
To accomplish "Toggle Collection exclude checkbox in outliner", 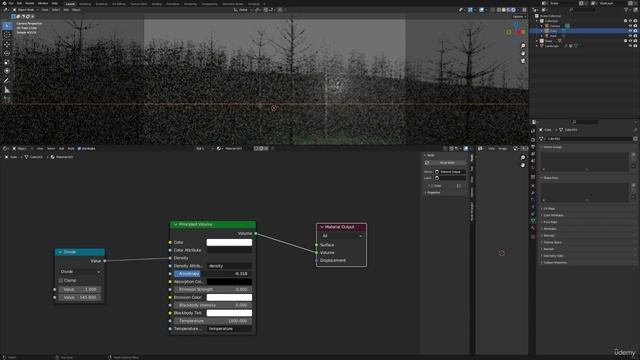I will 625,21.
